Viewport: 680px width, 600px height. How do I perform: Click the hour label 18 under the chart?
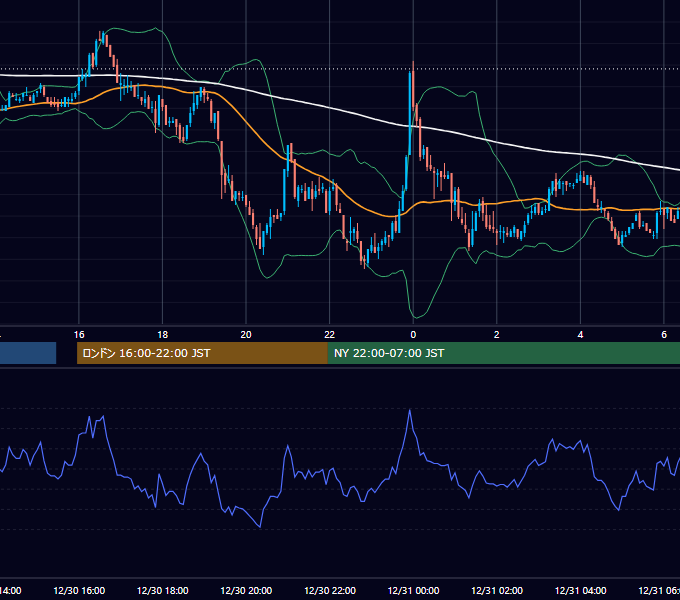point(163,335)
